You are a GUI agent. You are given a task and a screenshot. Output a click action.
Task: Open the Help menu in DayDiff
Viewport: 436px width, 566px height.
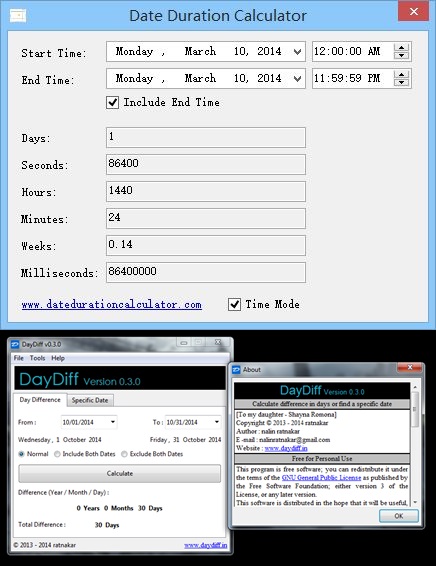[58, 358]
